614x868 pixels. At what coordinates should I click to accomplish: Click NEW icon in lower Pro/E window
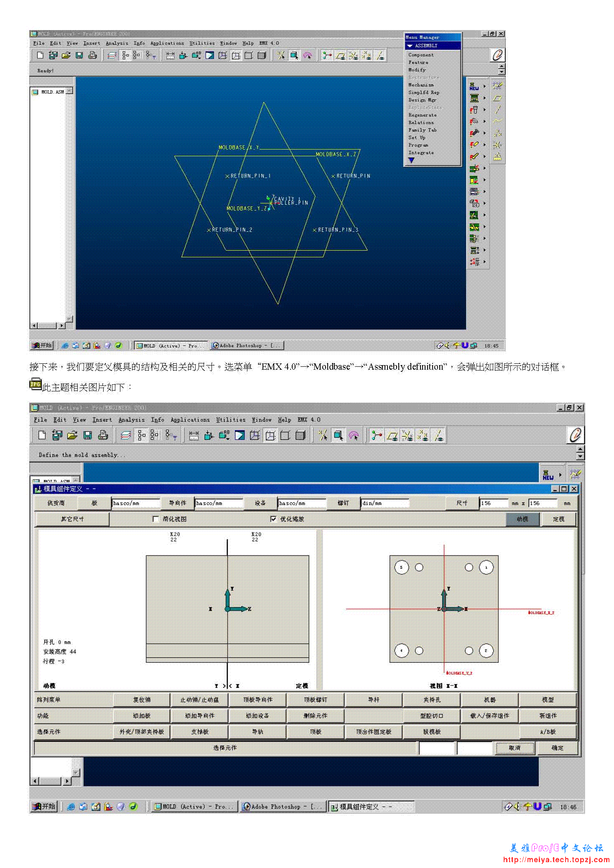(x=548, y=475)
